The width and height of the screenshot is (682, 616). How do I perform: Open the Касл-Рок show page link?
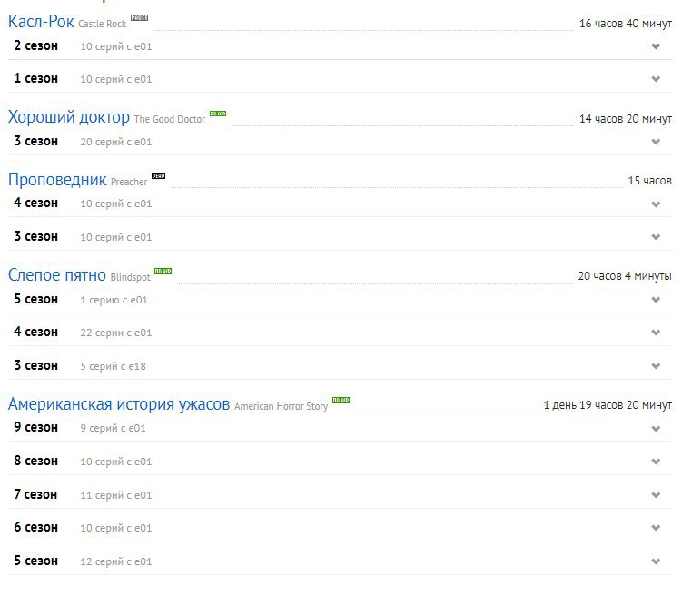[42, 21]
